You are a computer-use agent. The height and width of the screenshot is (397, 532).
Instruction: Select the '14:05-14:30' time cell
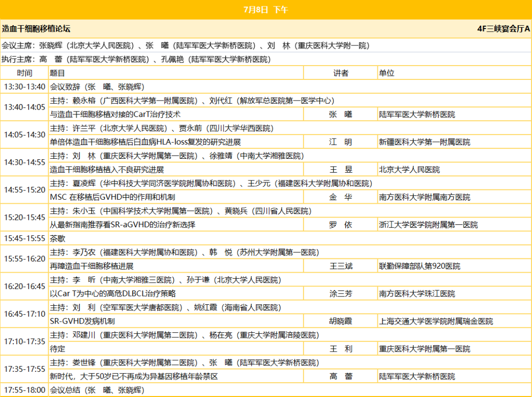[x=25, y=135]
